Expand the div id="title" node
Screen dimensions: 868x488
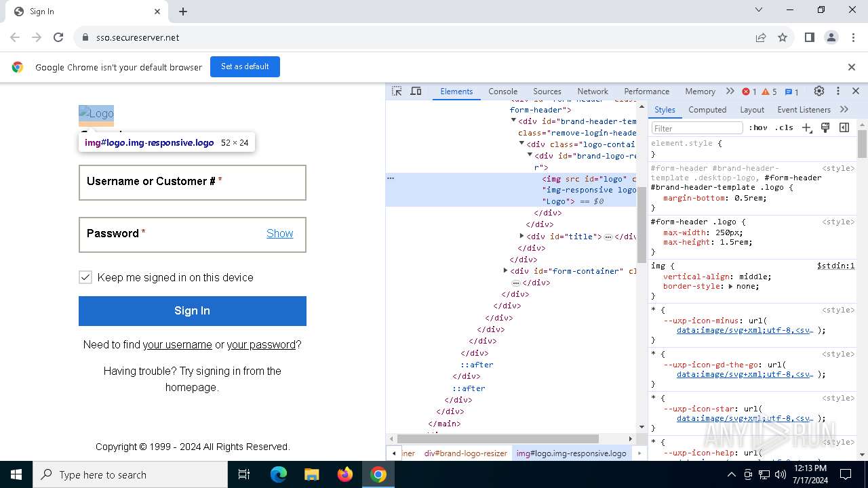point(521,236)
